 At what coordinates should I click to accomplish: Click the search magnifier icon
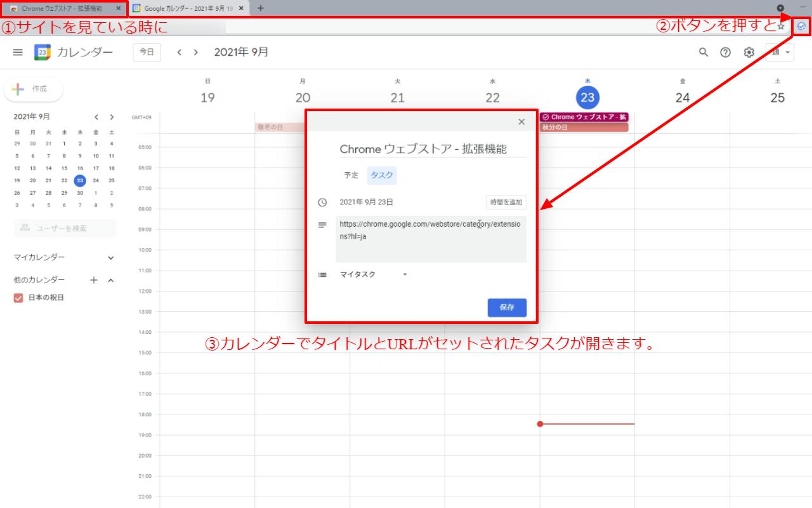(x=703, y=52)
